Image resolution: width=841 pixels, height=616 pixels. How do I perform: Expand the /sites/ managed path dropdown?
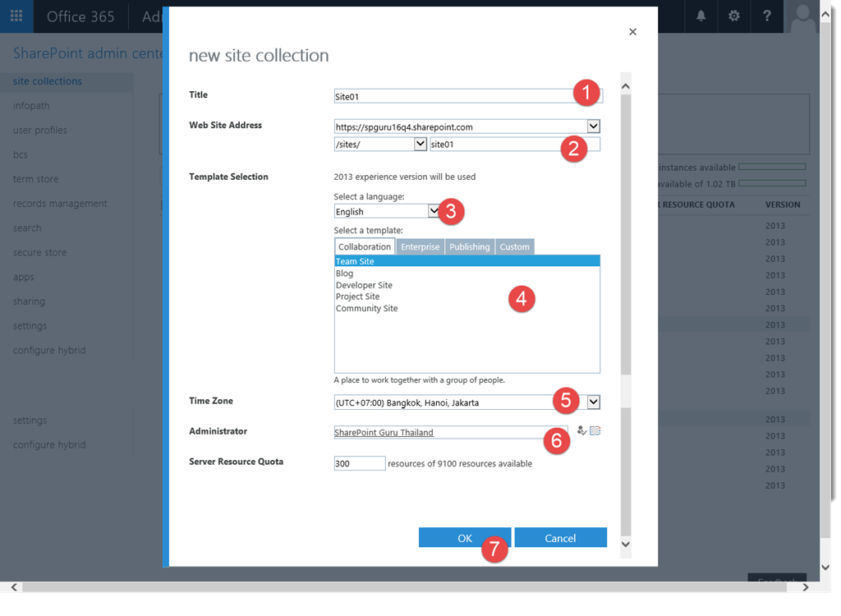[x=420, y=144]
